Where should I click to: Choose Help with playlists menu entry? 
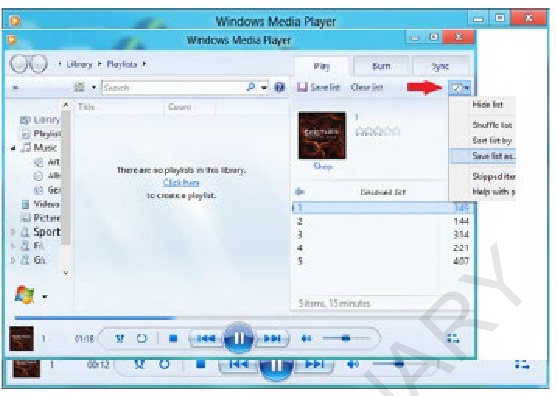(494, 192)
